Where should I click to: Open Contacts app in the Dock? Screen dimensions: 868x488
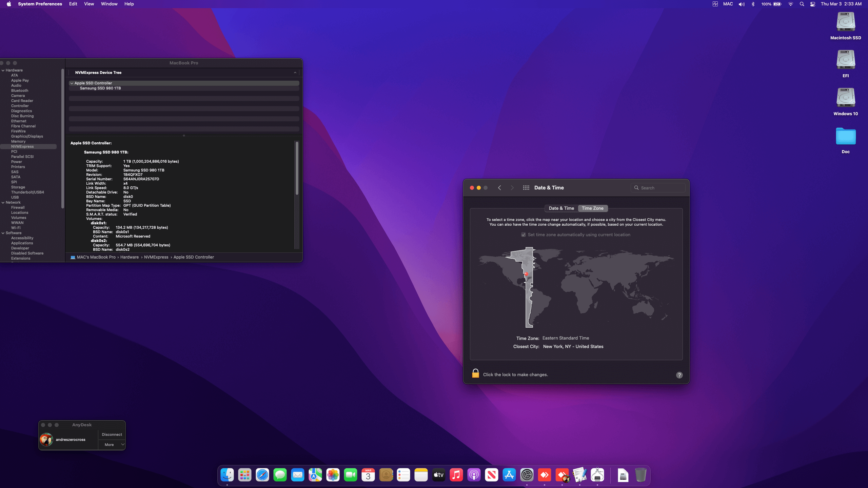point(386,475)
